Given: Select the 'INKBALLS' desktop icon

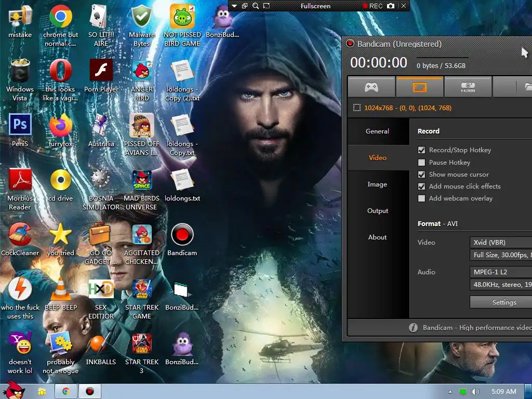Looking at the screenshot, I should 101,349.
